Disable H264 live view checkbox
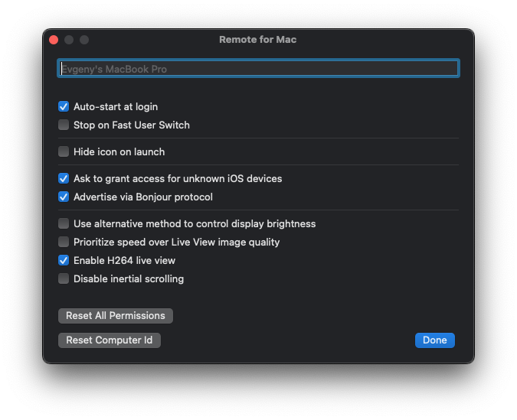 pyautogui.click(x=64, y=261)
